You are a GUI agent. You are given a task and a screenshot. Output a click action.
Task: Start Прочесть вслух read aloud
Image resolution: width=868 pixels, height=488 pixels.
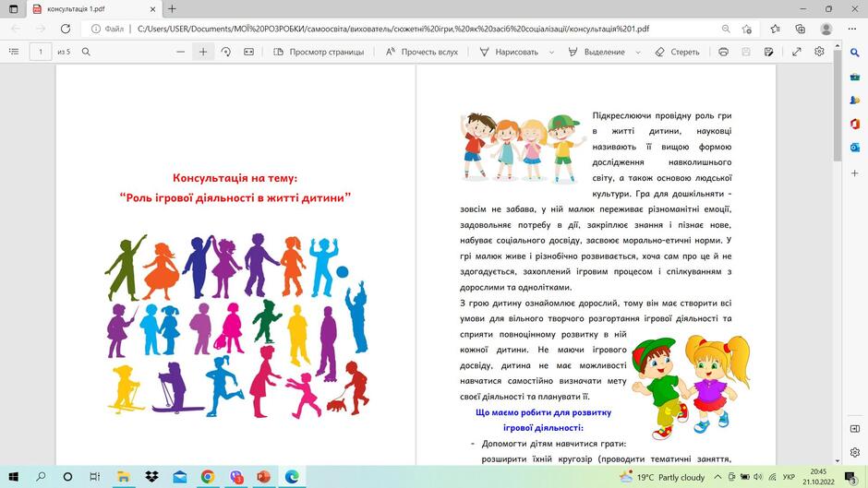[422, 52]
